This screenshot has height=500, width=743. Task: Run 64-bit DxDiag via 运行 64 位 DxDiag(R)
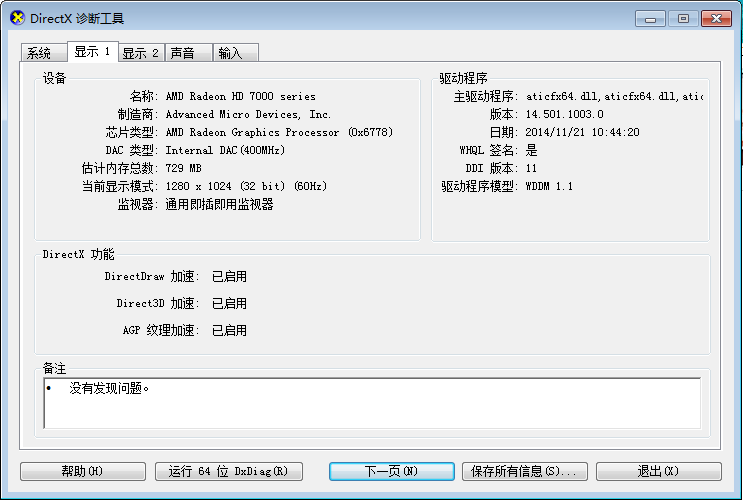229,471
